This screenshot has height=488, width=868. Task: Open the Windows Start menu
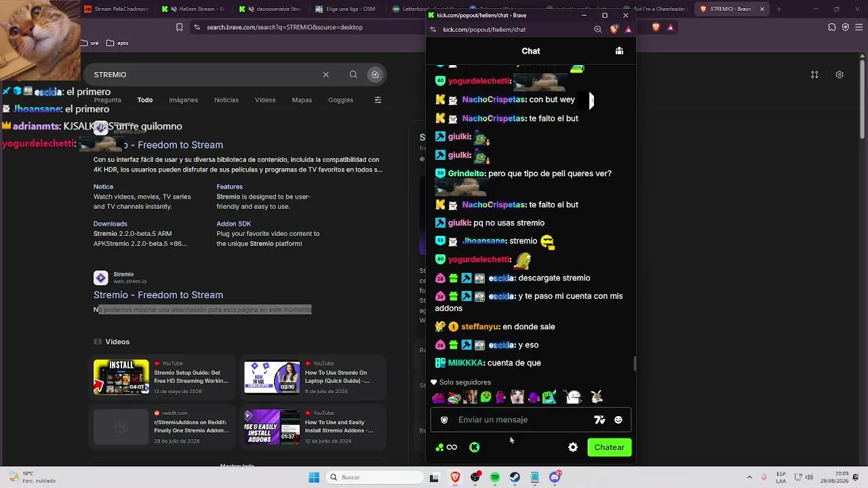click(x=314, y=477)
